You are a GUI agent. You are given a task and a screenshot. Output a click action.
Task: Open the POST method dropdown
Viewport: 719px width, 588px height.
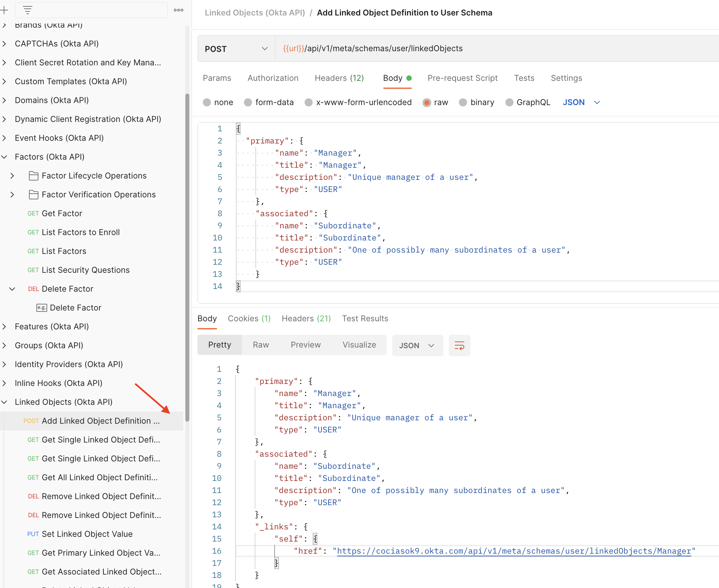point(236,49)
